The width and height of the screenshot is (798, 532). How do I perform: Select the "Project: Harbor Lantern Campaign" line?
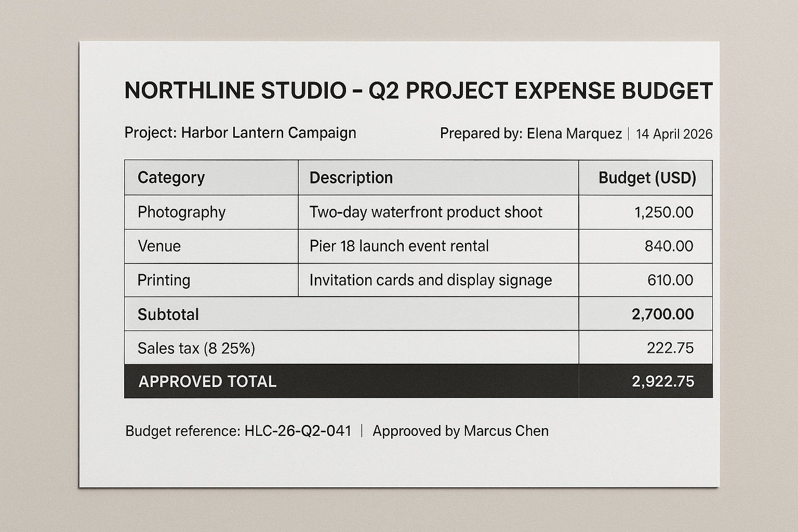(241, 133)
